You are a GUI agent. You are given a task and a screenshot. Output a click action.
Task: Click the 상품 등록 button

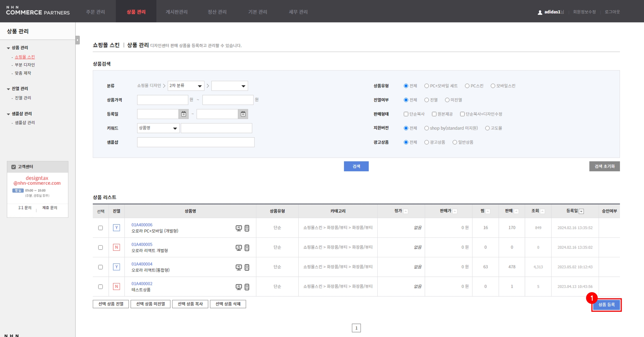click(606, 305)
